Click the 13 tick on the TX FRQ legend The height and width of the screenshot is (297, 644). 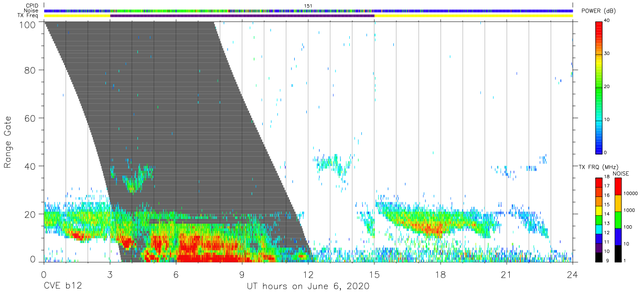point(608,224)
